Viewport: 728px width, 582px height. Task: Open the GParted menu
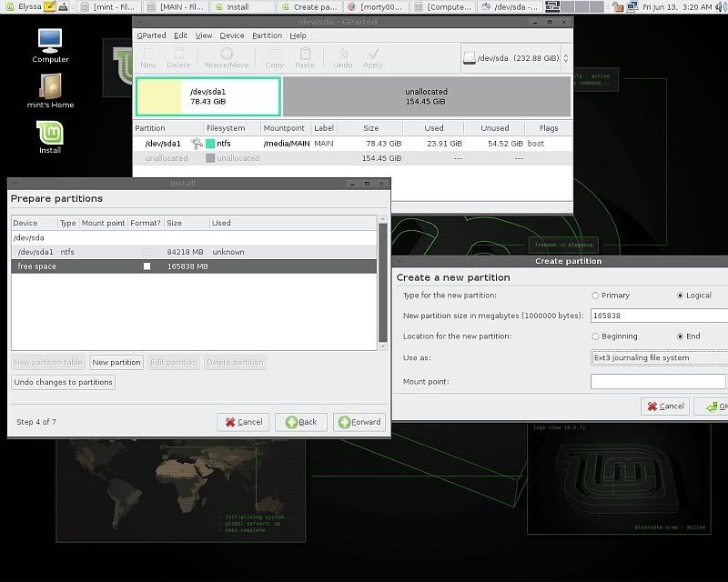click(151, 35)
